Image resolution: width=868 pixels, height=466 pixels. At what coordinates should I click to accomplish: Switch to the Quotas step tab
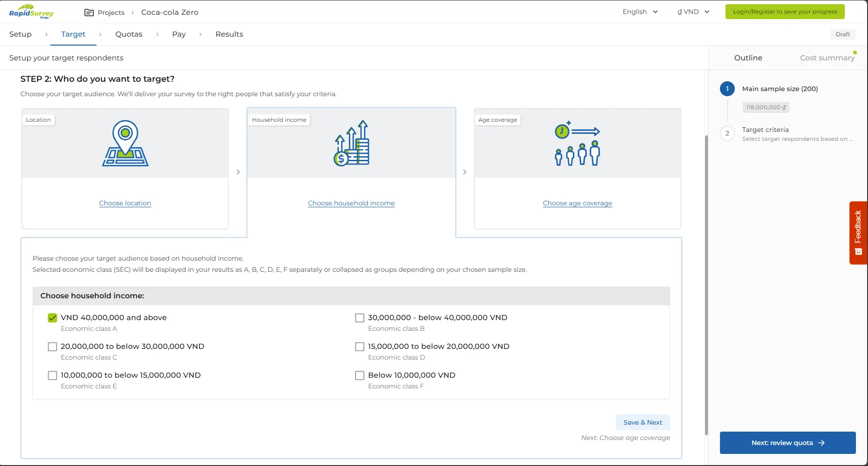click(129, 34)
